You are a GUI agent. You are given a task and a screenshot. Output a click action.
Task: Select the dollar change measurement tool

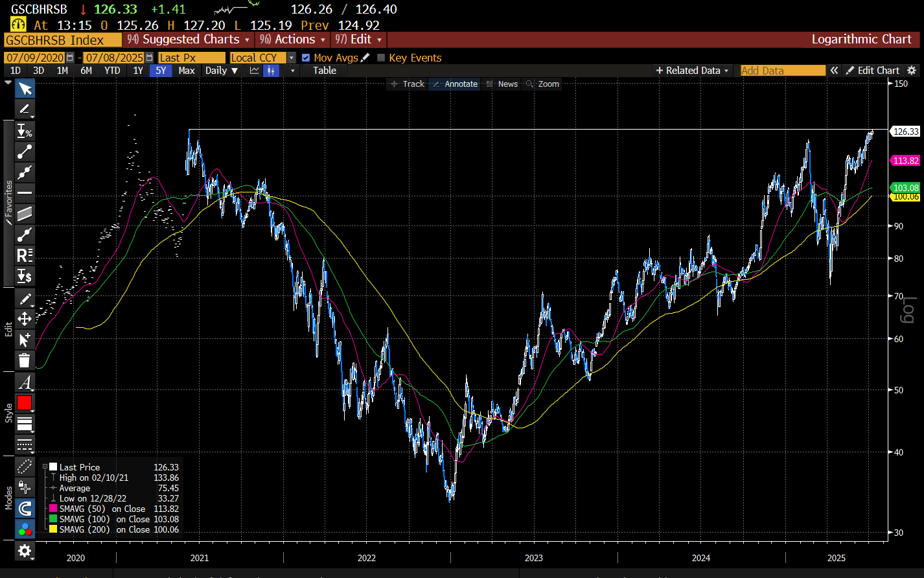(25, 276)
